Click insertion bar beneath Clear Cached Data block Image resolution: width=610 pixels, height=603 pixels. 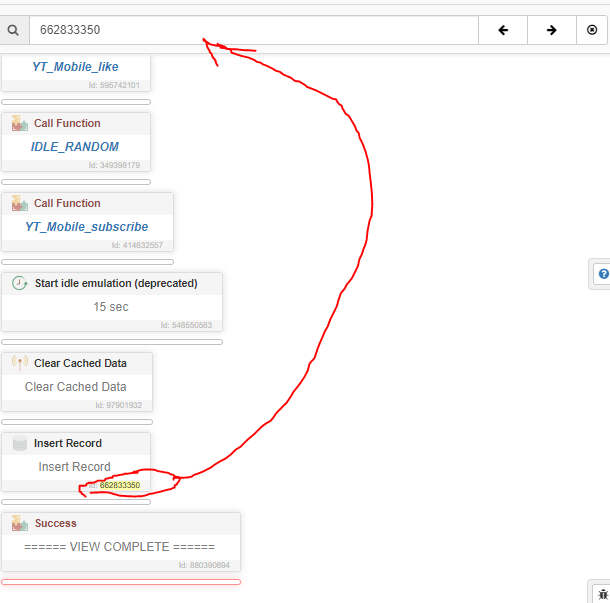click(76, 421)
